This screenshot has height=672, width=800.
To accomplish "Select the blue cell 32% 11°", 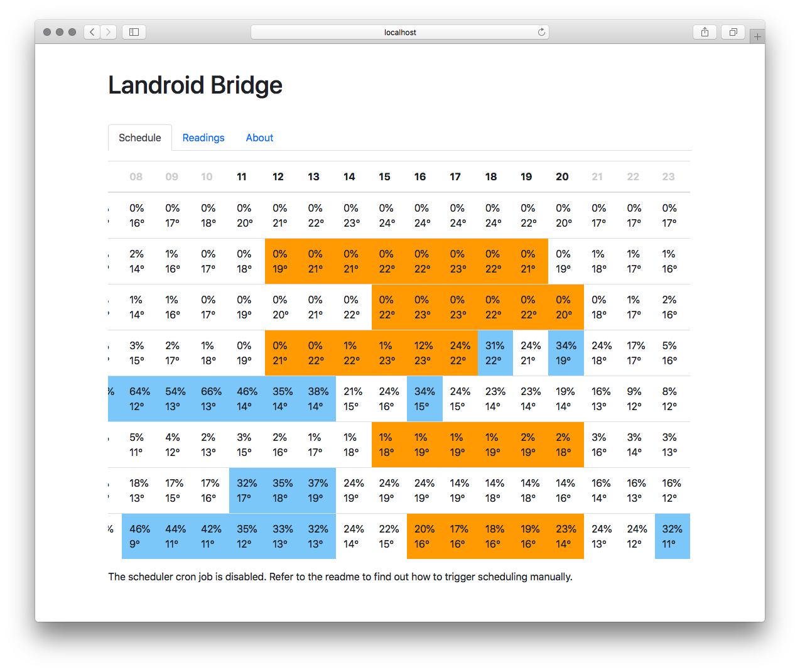I will (x=673, y=536).
